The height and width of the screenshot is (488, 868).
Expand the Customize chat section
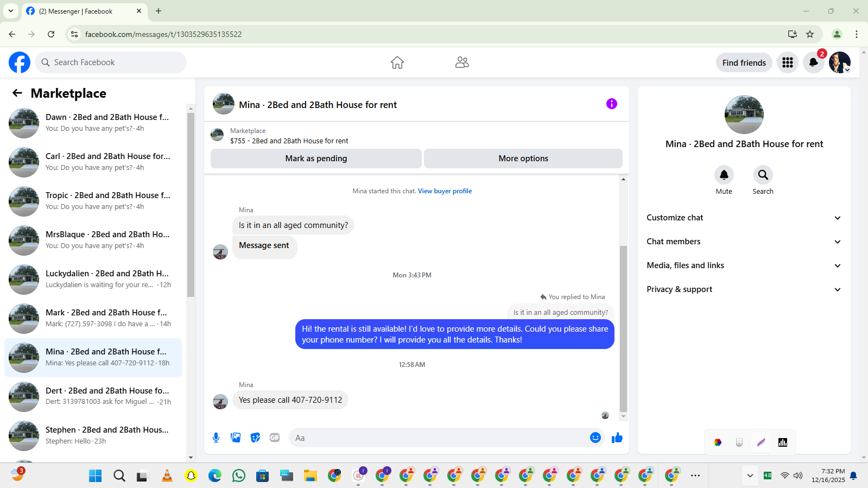coord(744,218)
